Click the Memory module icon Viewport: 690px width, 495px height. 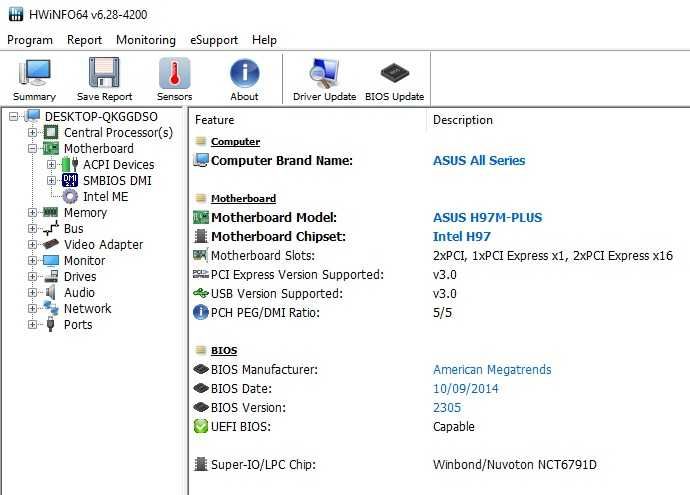(x=51, y=213)
